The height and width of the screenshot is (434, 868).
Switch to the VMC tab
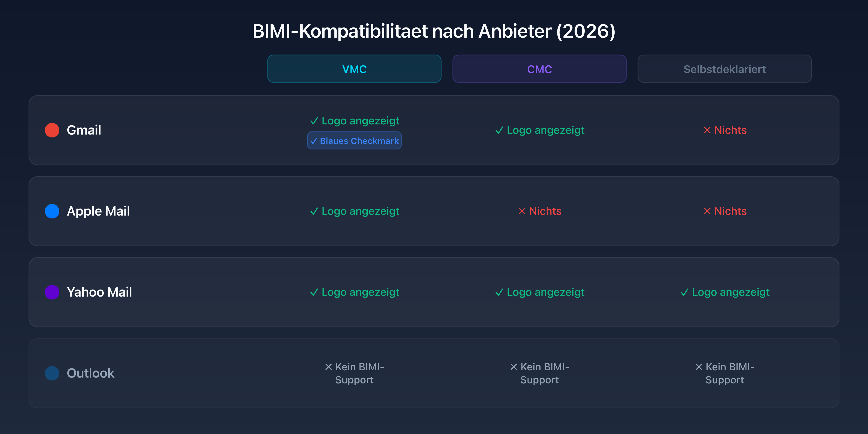tap(354, 69)
